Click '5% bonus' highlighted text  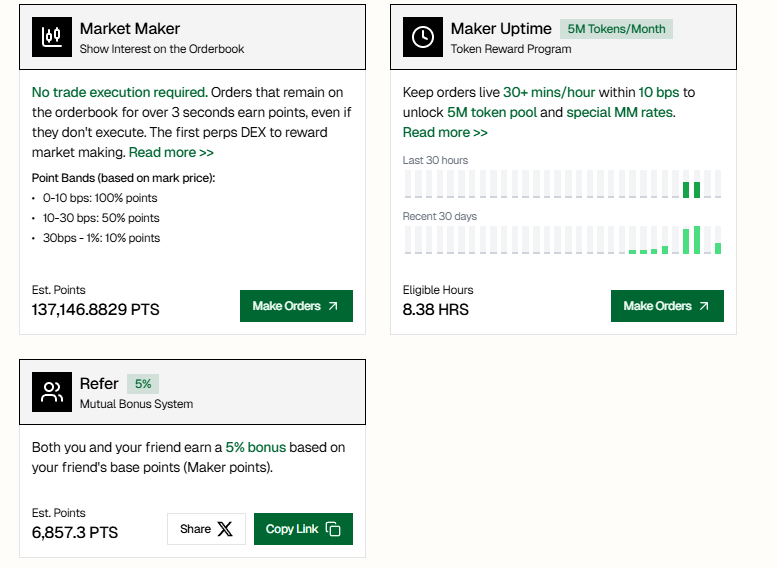256,447
